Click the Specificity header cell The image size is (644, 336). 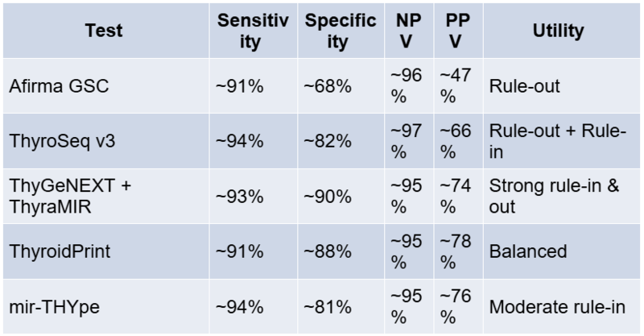341,31
